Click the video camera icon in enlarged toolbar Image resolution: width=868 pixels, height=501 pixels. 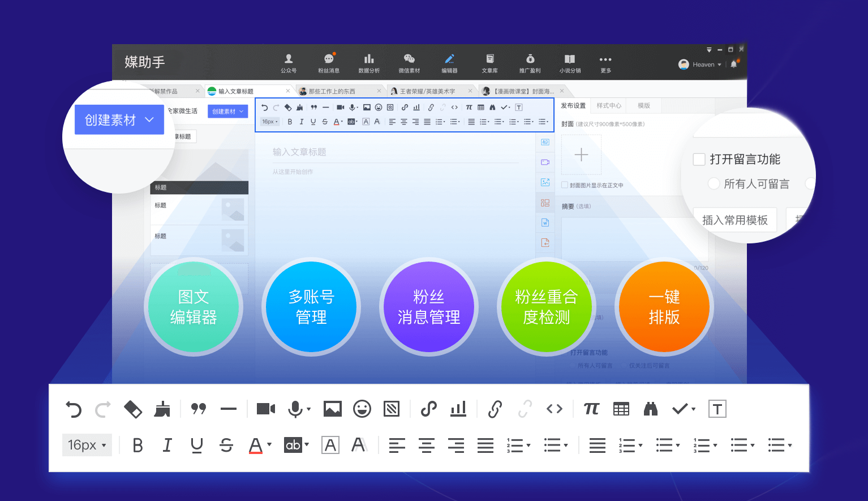[266, 409]
